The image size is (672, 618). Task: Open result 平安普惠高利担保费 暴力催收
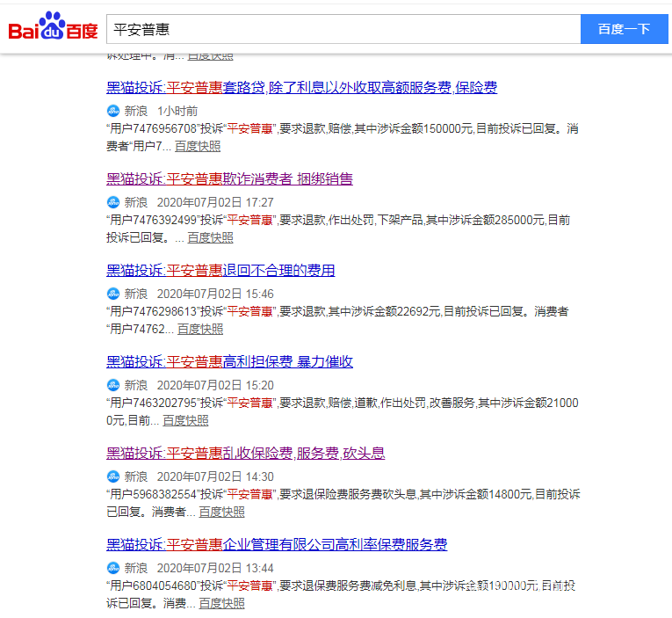tap(229, 361)
